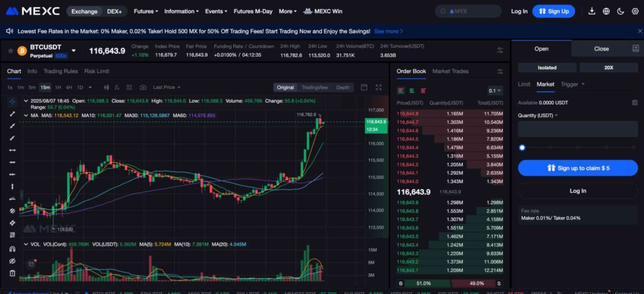The height and width of the screenshot is (294, 644).
Task: Show both bids and asks in order book
Action: tap(401, 91)
